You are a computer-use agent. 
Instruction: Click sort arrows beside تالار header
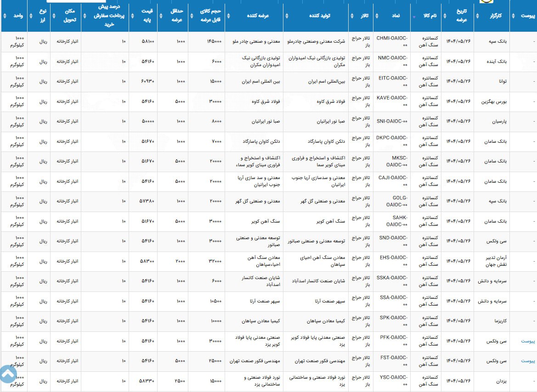tap(352, 16)
